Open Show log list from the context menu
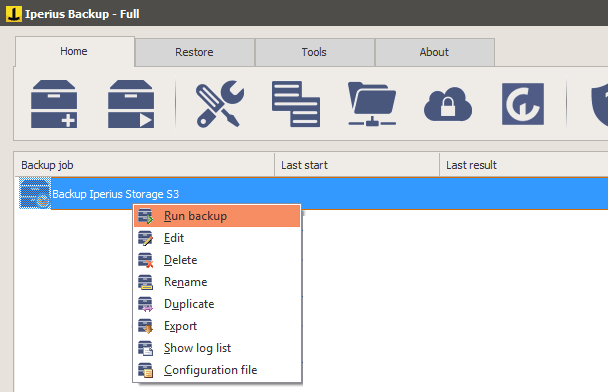 pyautogui.click(x=217, y=348)
